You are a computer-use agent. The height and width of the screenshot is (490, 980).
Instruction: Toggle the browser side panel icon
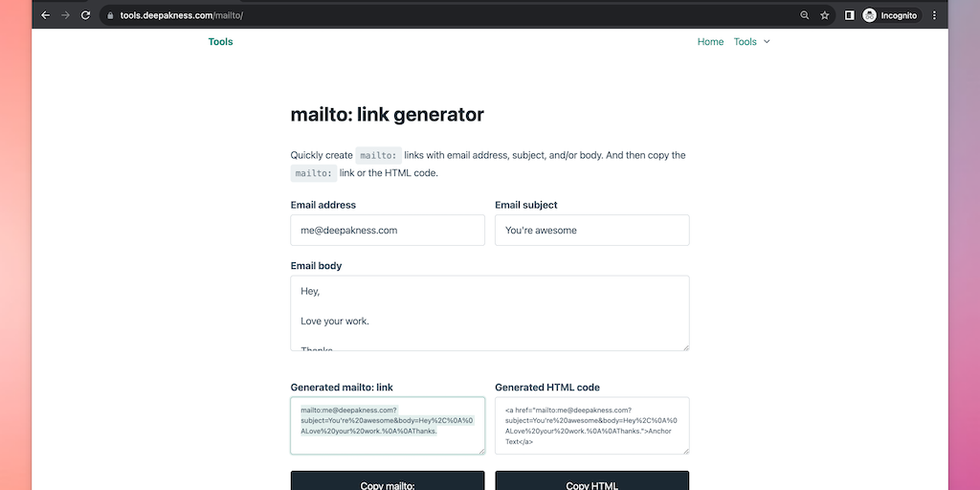pyautogui.click(x=849, y=15)
